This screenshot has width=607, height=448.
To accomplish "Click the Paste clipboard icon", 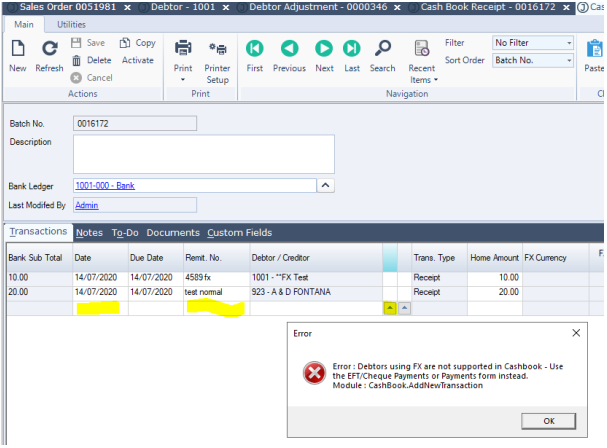I will coord(594,49).
